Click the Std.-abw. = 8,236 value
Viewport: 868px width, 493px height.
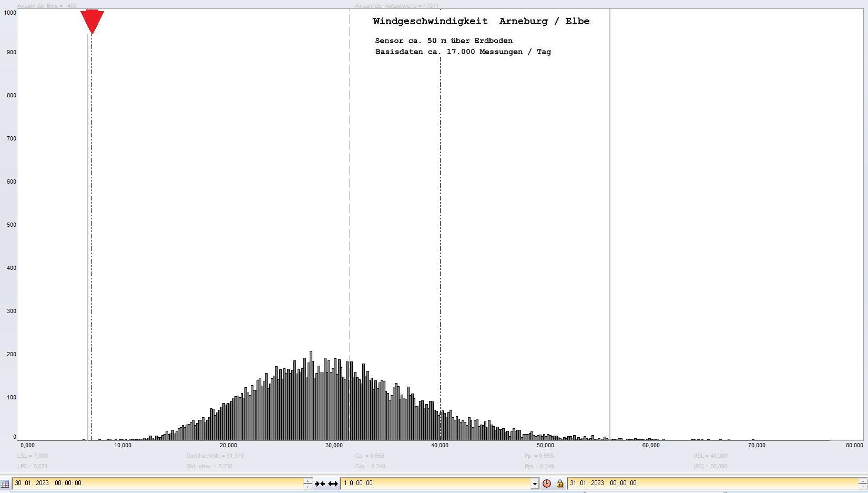tap(209, 466)
